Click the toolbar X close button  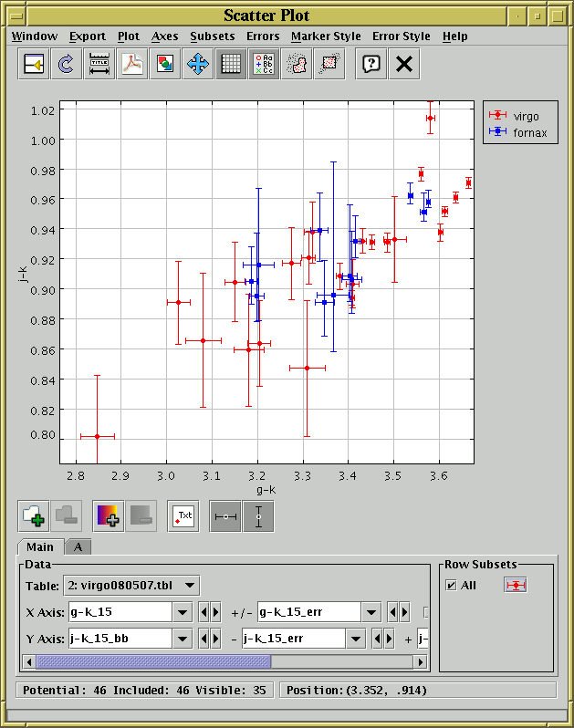coord(403,64)
